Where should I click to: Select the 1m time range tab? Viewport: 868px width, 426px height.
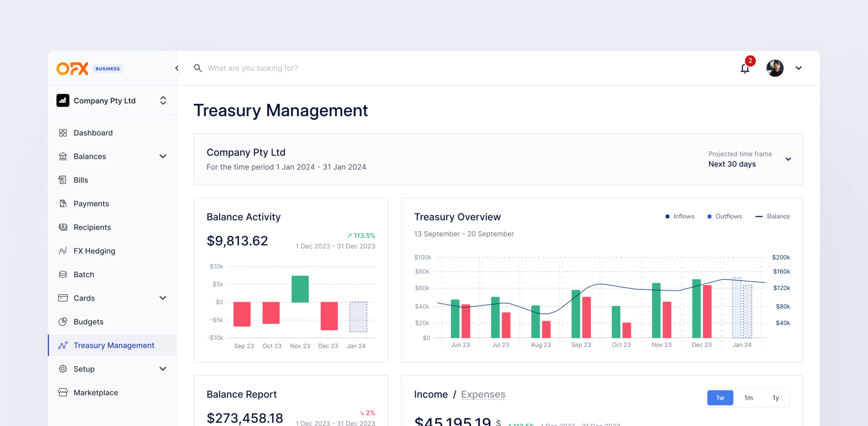[x=748, y=398]
